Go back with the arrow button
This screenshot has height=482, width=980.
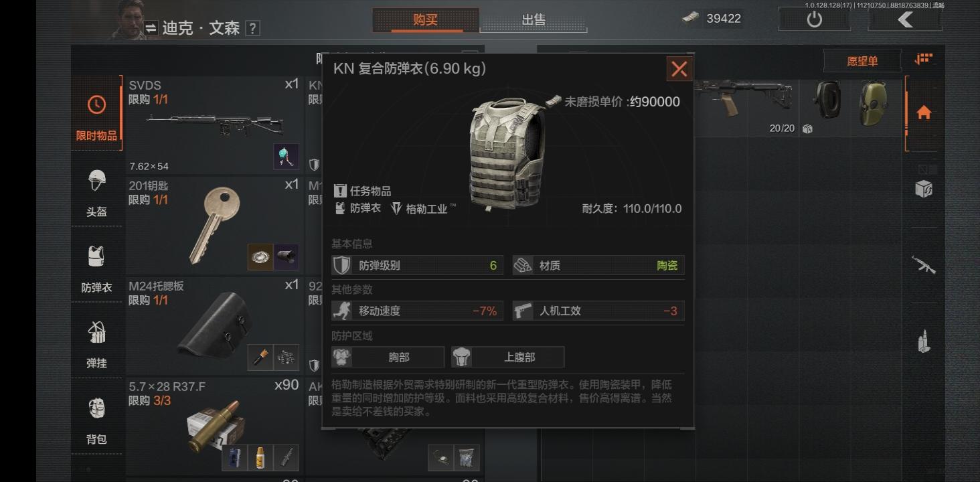point(905,19)
